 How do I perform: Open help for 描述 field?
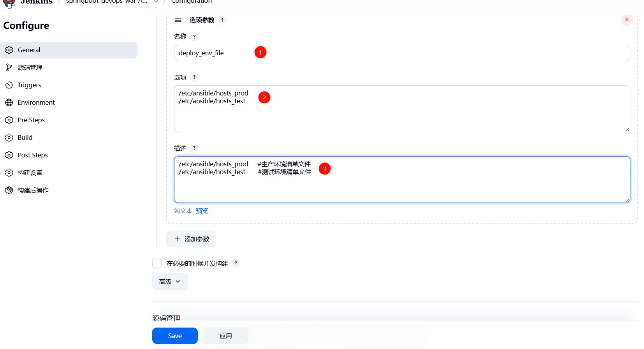194,148
